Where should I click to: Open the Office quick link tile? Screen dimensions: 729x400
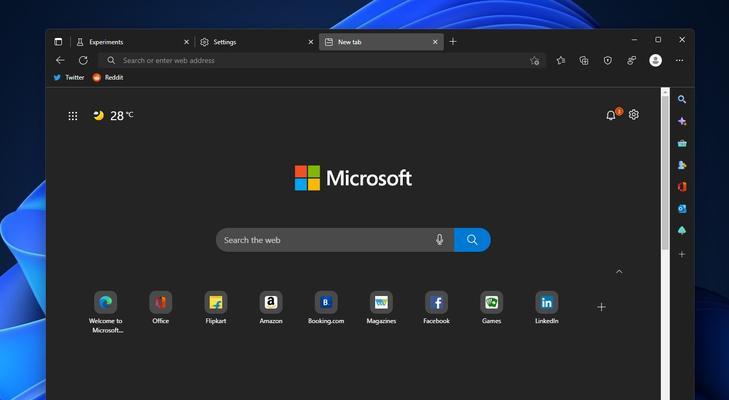tap(160, 308)
